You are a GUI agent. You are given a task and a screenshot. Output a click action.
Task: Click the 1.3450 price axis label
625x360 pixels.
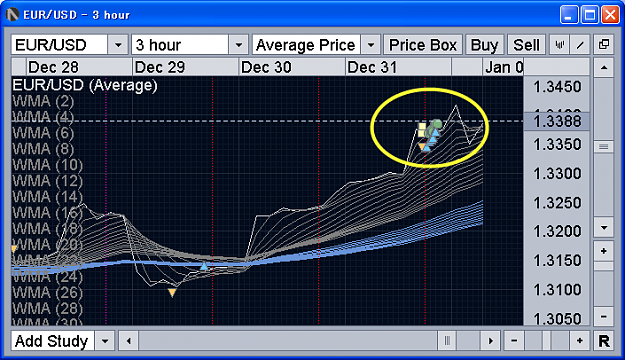[557, 87]
